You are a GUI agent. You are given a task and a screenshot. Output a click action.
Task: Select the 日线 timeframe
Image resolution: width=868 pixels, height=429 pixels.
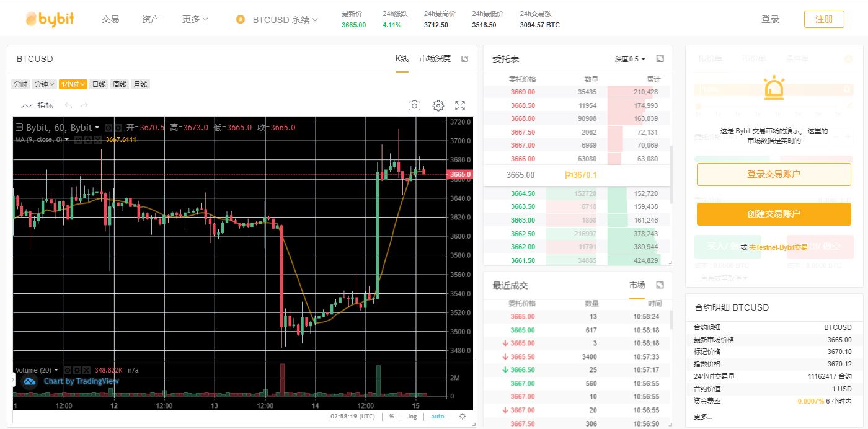(x=99, y=84)
